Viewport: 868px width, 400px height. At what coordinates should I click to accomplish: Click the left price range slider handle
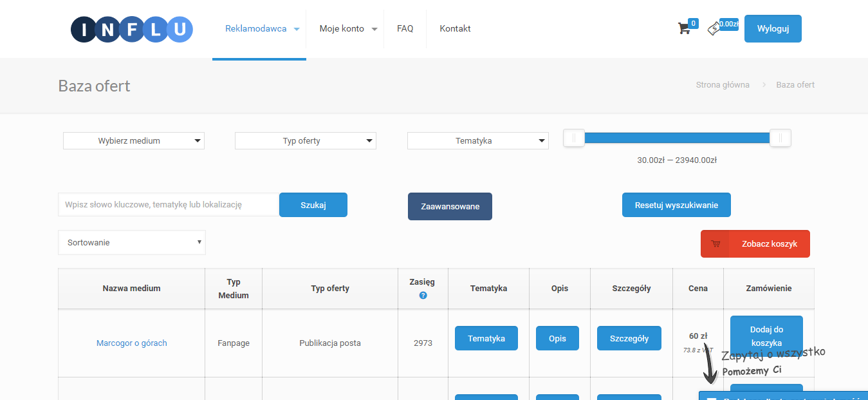pos(574,138)
